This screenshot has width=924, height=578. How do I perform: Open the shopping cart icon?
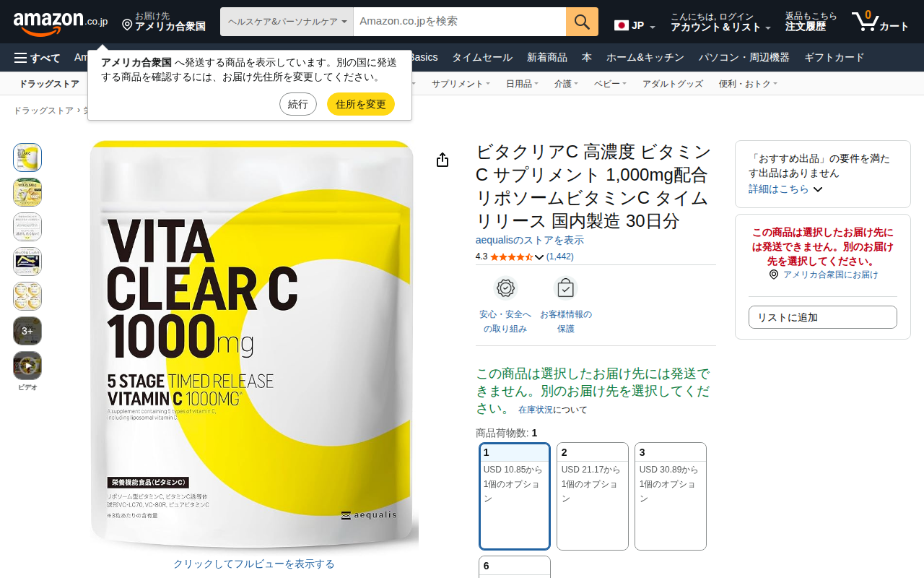pyautogui.click(x=865, y=22)
